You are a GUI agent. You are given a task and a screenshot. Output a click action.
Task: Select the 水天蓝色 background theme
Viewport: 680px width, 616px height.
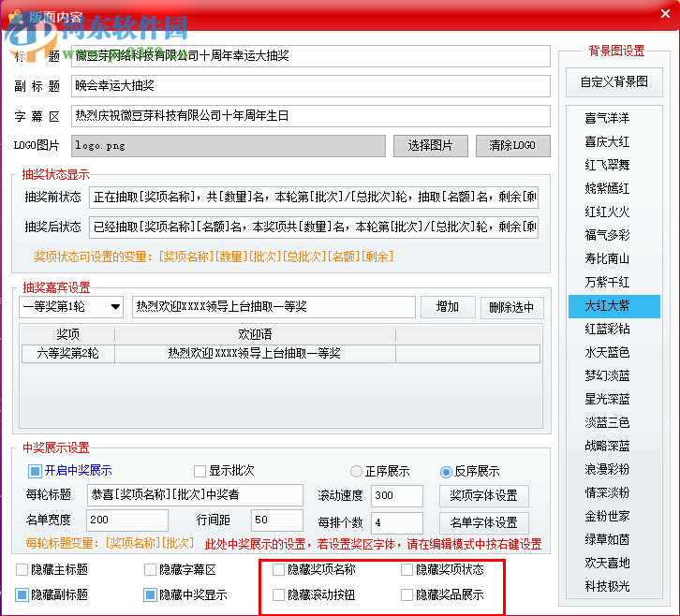[x=614, y=353]
